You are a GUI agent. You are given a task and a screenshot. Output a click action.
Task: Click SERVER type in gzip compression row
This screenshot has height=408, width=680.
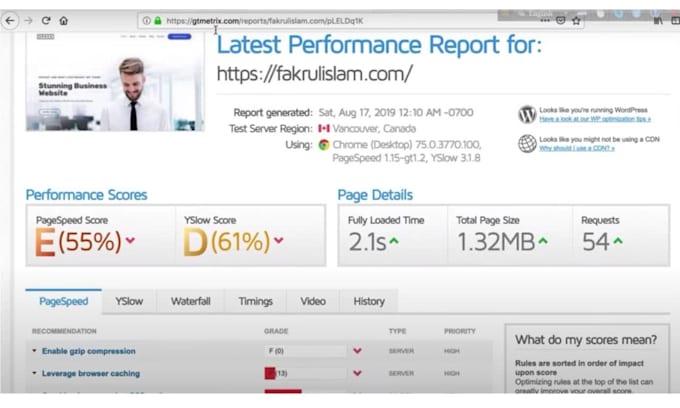[401, 351]
